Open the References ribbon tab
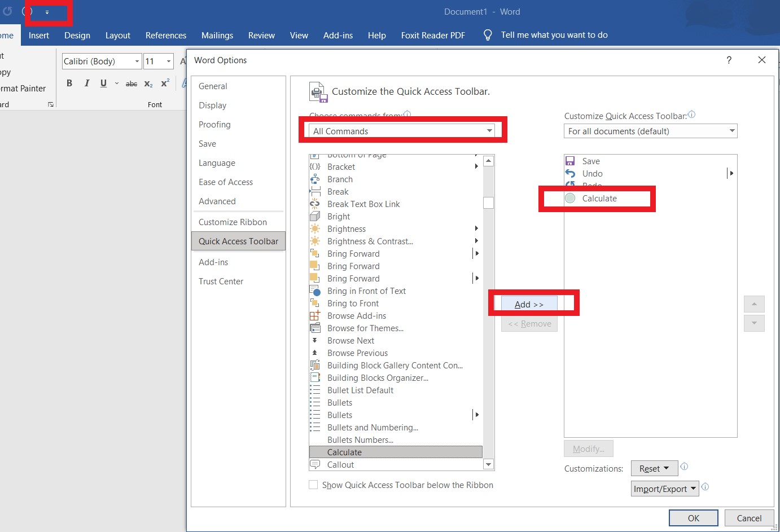This screenshot has height=532, width=780. (166, 35)
